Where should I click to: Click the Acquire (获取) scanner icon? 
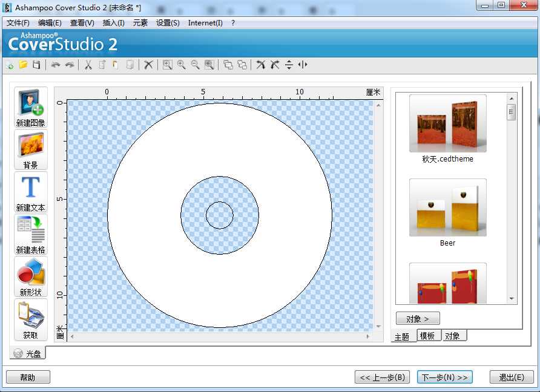click(x=30, y=315)
